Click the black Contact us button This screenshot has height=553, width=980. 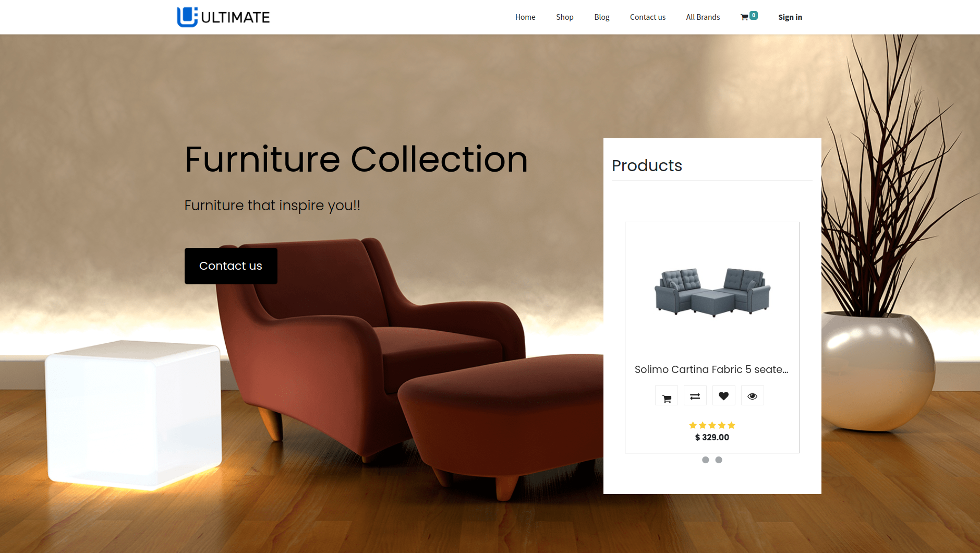point(231,266)
